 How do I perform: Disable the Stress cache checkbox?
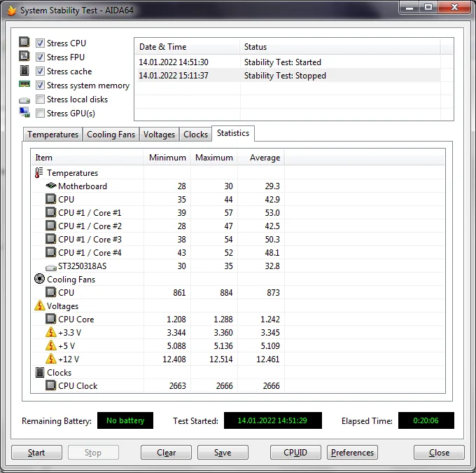(40, 71)
